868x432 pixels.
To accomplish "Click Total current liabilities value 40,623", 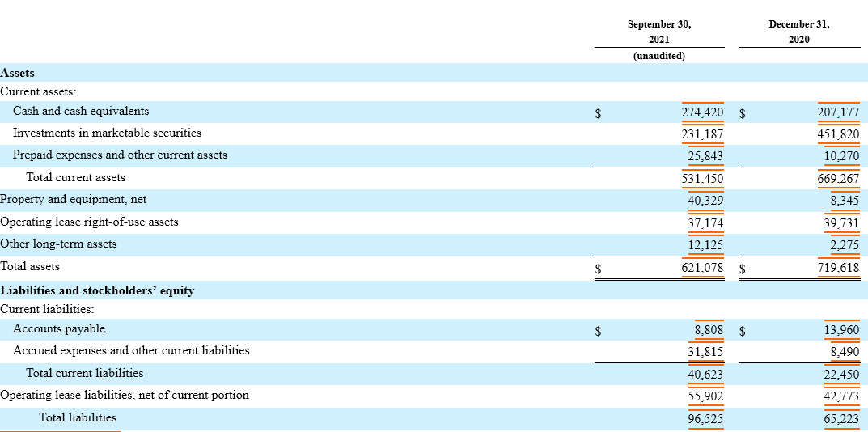I will point(705,375).
